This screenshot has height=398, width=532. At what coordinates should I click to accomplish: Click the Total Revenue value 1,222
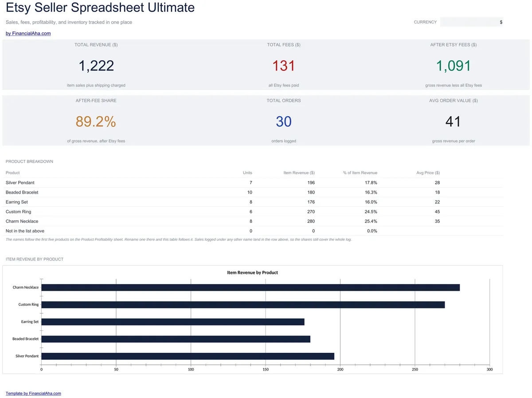point(96,66)
